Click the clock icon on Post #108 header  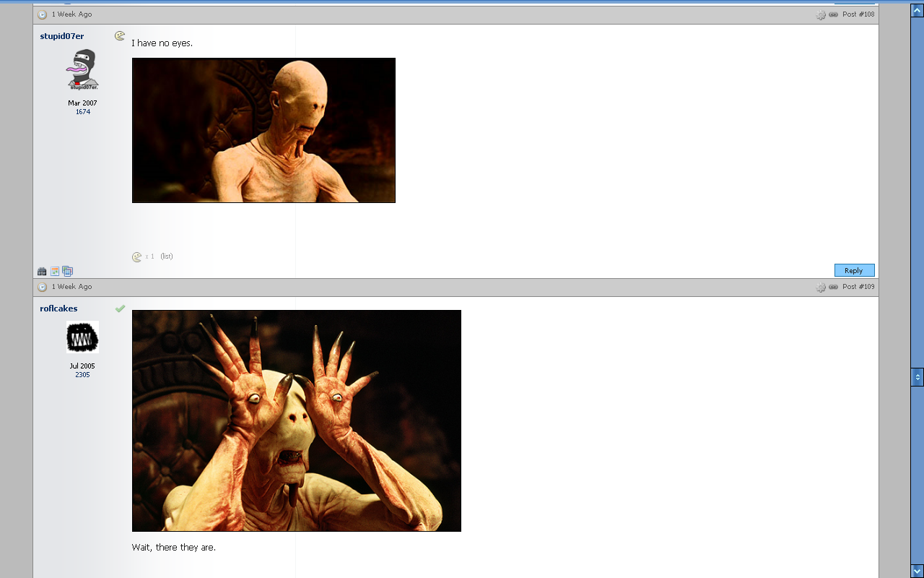43,14
